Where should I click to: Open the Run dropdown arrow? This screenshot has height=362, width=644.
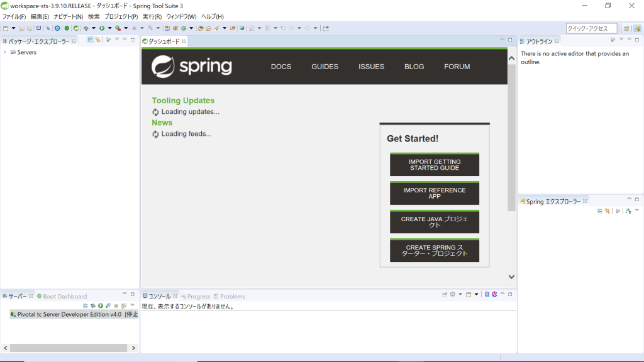click(109, 28)
